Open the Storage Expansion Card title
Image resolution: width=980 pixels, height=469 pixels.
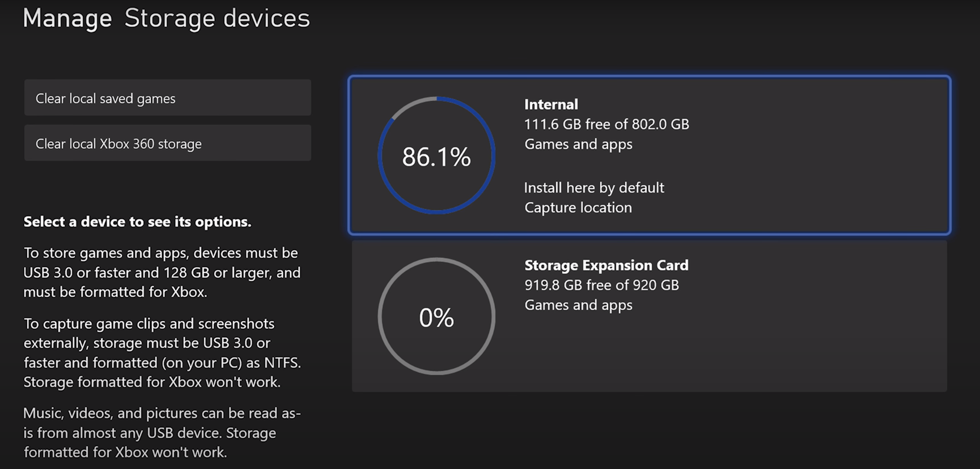pyautogui.click(x=606, y=265)
